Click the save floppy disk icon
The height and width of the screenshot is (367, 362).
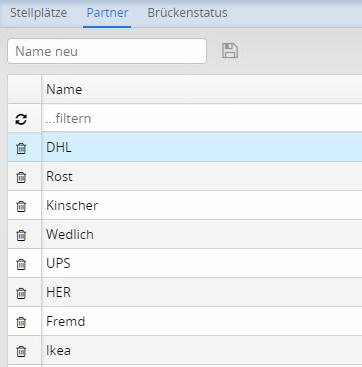230,51
